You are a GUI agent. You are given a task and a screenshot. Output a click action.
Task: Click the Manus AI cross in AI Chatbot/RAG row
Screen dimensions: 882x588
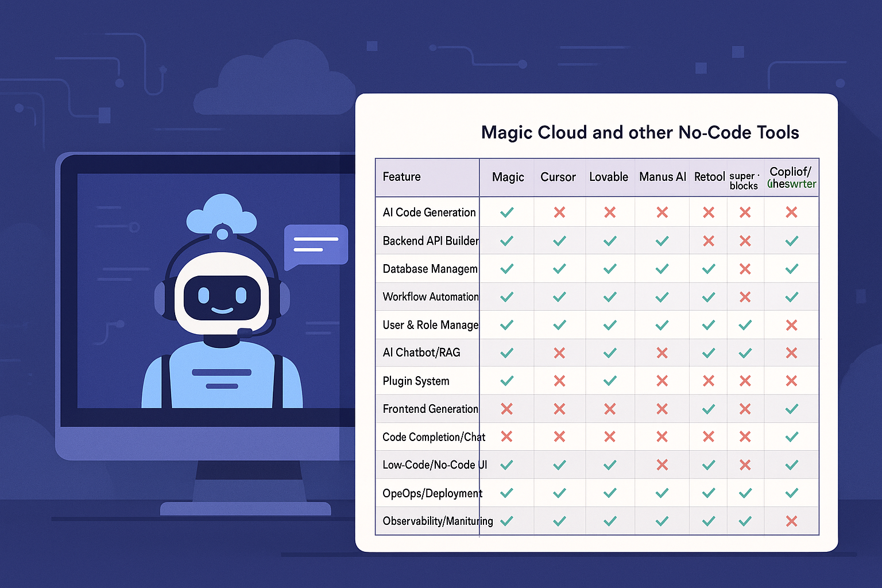pyautogui.click(x=662, y=353)
